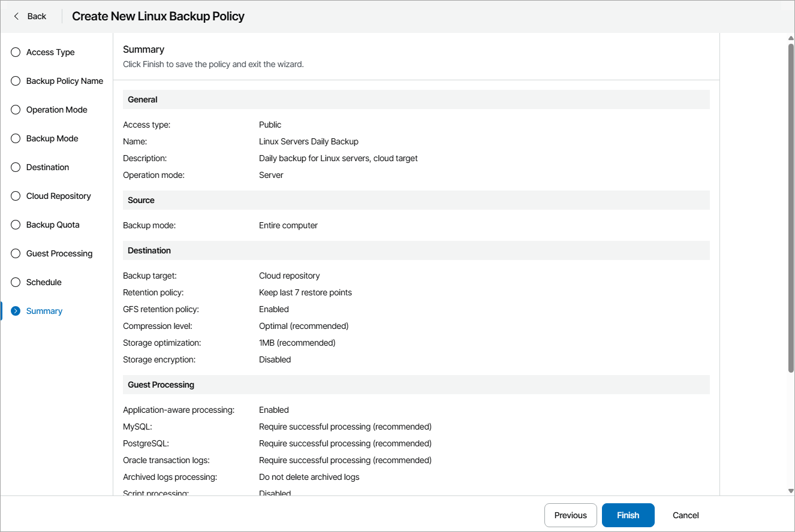
Task: Select the Destination step circle icon
Action: coord(16,167)
